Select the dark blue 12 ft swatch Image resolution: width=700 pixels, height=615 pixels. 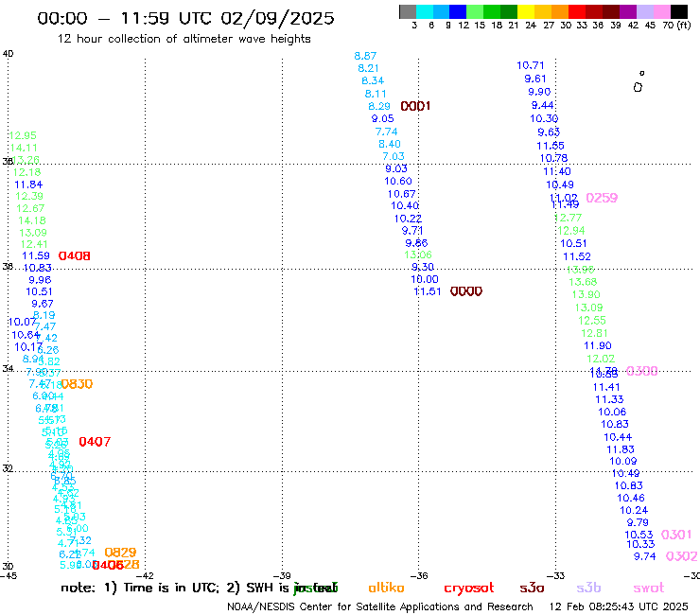click(x=458, y=11)
